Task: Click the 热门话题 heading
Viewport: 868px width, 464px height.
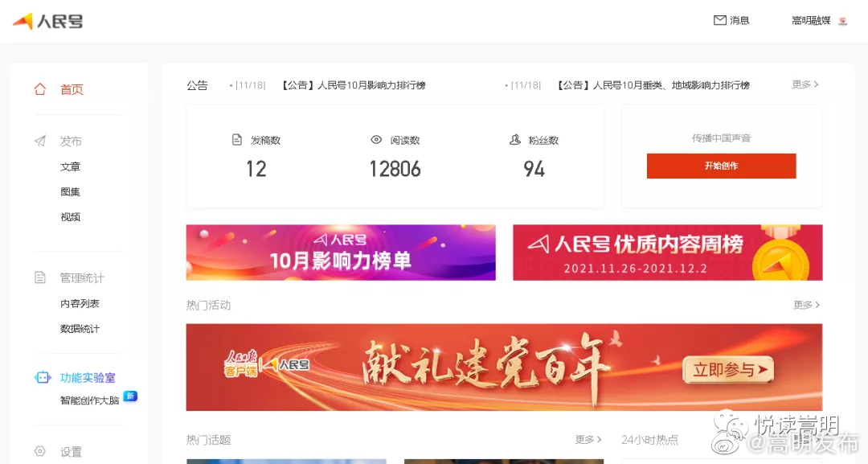Action: pyautogui.click(x=208, y=440)
